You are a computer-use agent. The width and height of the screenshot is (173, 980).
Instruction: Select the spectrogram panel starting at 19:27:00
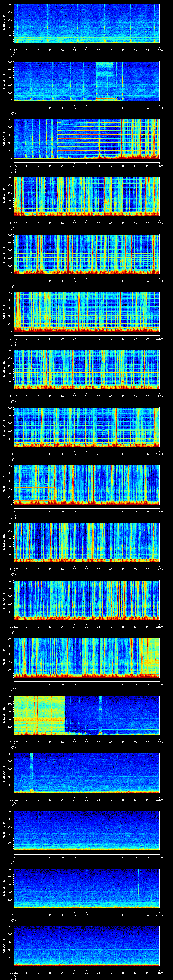click(x=86, y=773)
